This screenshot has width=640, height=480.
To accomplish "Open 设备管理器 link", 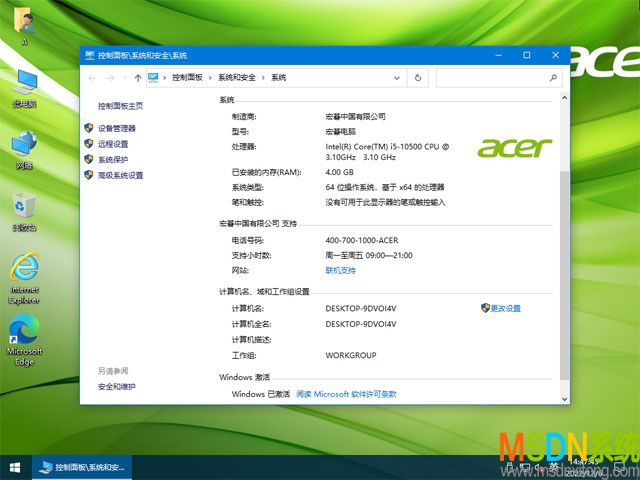I will (x=117, y=128).
